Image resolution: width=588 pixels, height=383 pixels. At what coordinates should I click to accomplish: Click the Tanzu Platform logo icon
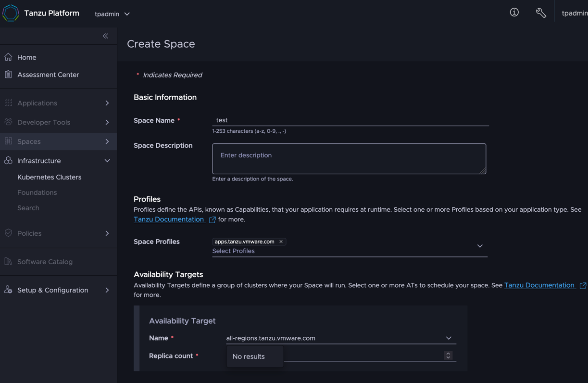point(11,13)
